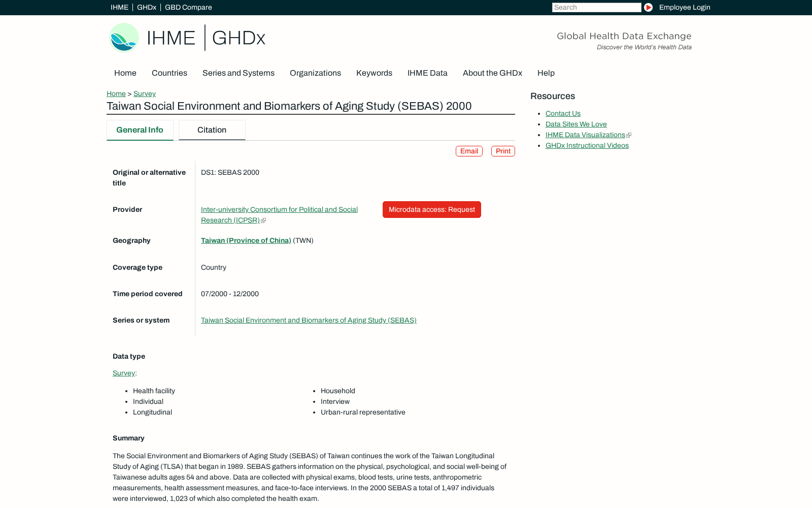The height and width of the screenshot is (508, 812).
Task: Open About the GHDx menu
Action: (492, 73)
